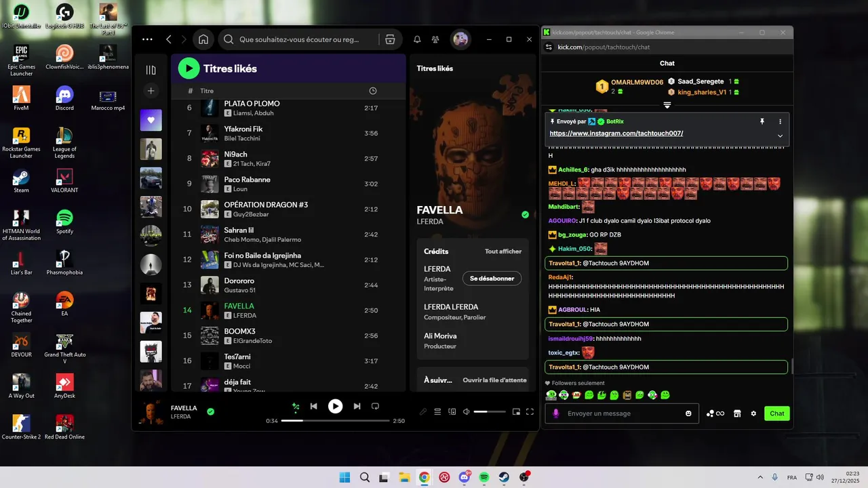
Task: Open Spotify profile avatar menu
Action: [460, 39]
